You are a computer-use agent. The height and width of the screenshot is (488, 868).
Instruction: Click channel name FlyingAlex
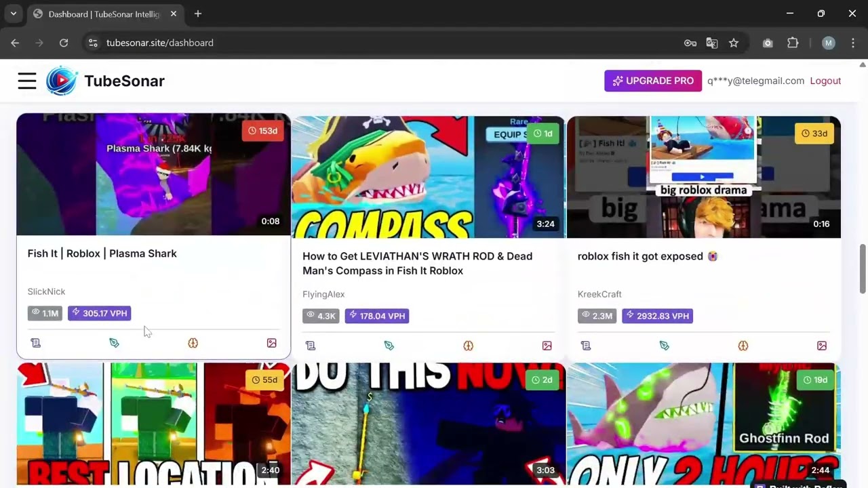pyautogui.click(x=323, y=294)
